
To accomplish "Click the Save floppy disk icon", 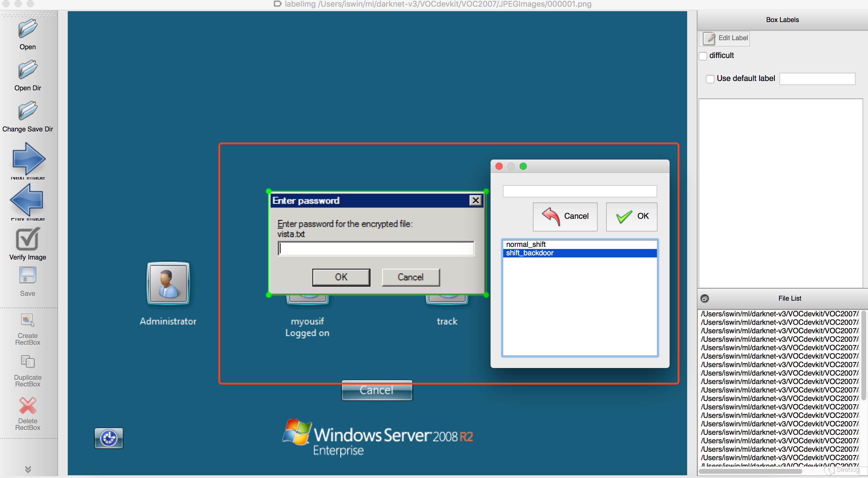I will pyautogui.click(x=28, y=276).
